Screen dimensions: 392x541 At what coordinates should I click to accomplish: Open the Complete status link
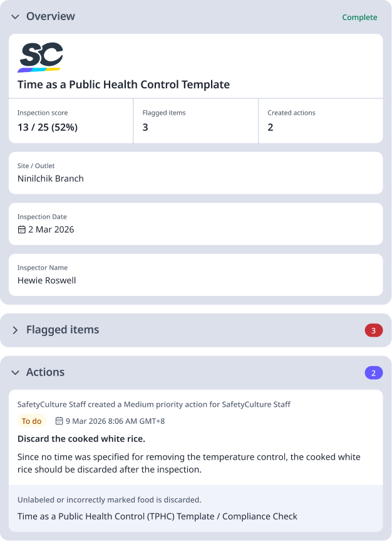pos(359,17)
